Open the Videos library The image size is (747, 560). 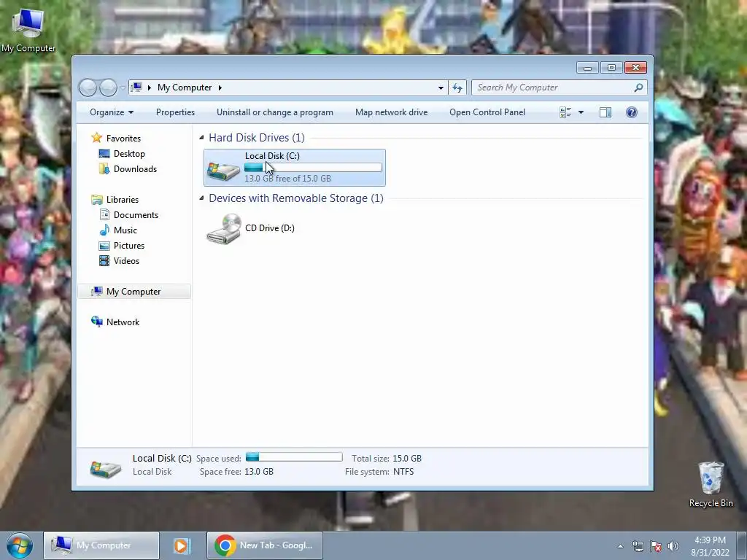tap(126, 261)
